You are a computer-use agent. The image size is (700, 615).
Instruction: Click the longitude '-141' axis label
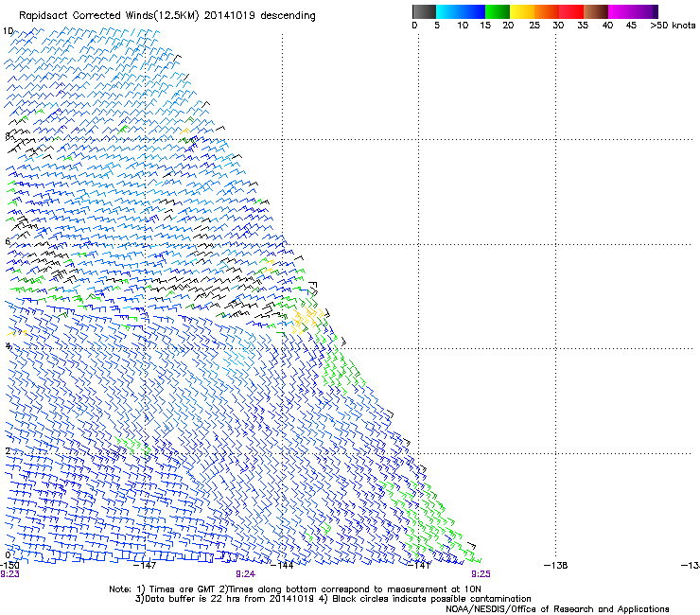pyautogui.click(x=419, y=566)
